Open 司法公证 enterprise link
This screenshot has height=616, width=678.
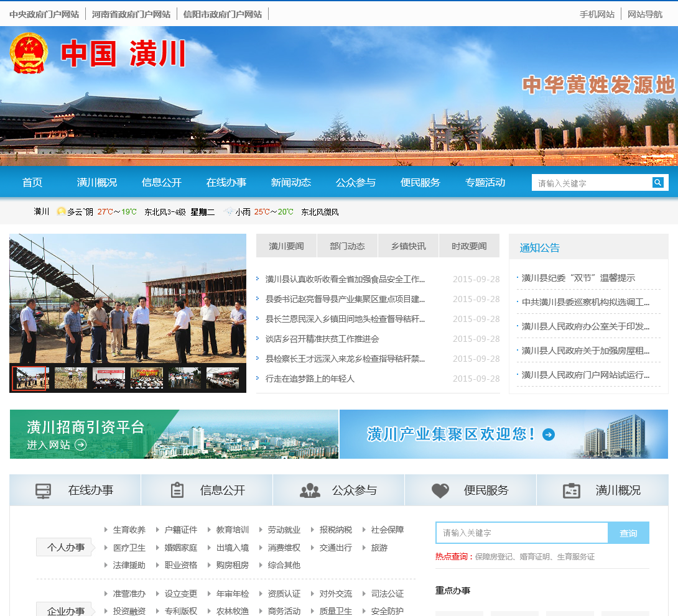[x=387, y=594]
